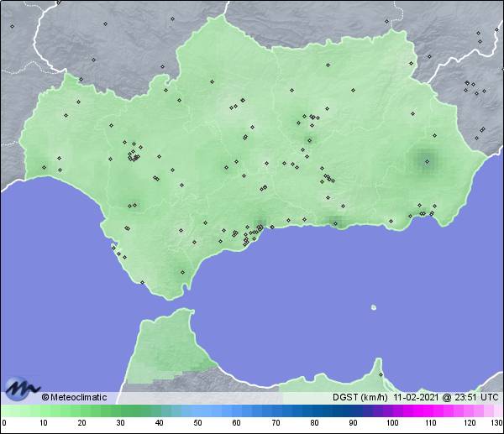Image resolution: width=504 pixels, height=434 pixels.
Task: Click the westernmost Huelva station marker near Portugal
Action: tap(44, 167)
